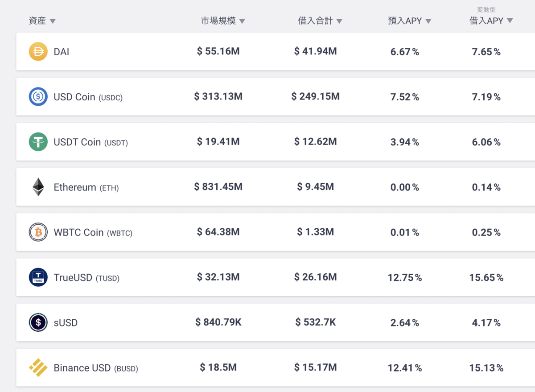
Task: Click DAI borrow APY 7.65%
Action: [486, 52]
